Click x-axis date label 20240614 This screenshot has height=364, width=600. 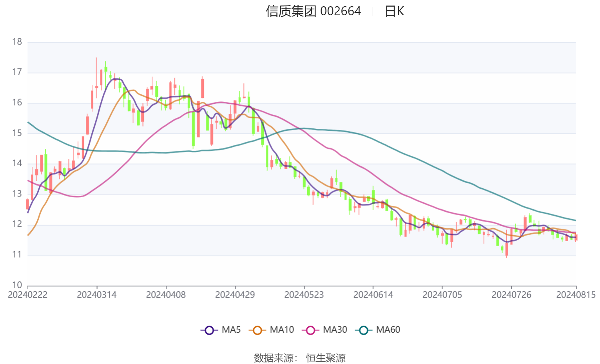(373, 295)
